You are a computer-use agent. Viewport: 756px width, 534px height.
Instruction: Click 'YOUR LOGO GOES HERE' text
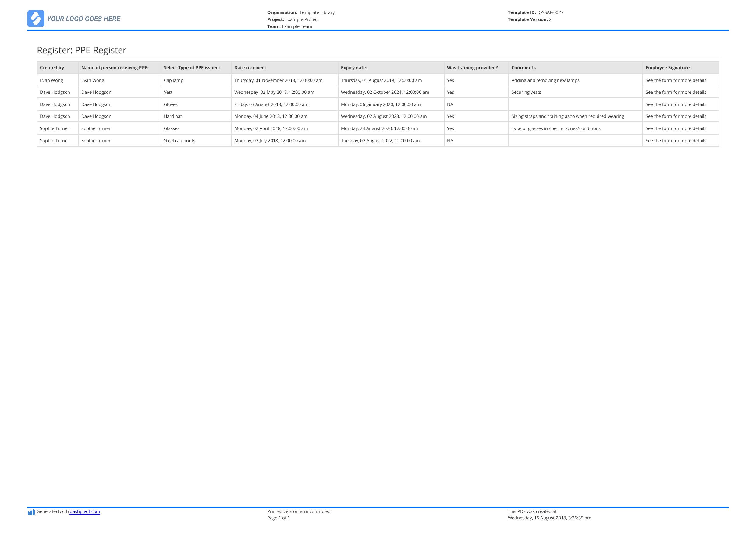click(x=83, y=19)
